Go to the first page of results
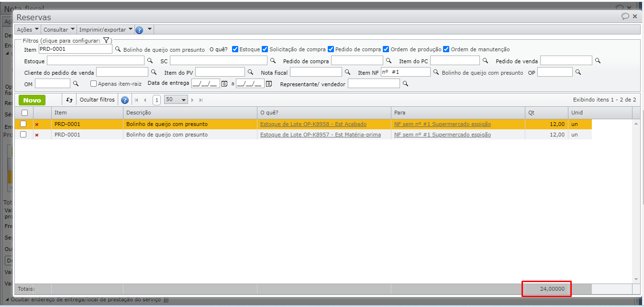644x307 pixels. pyautogui.click(x=136, y=100)
